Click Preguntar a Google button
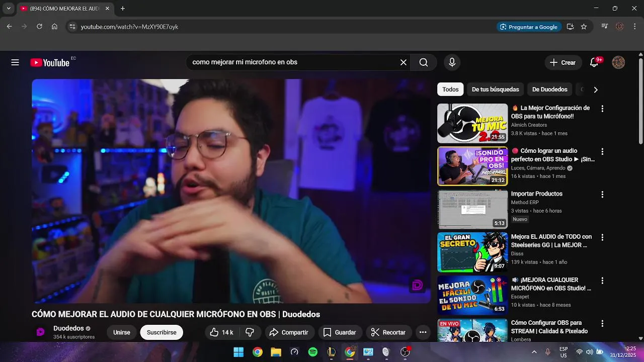 (528, 27)
